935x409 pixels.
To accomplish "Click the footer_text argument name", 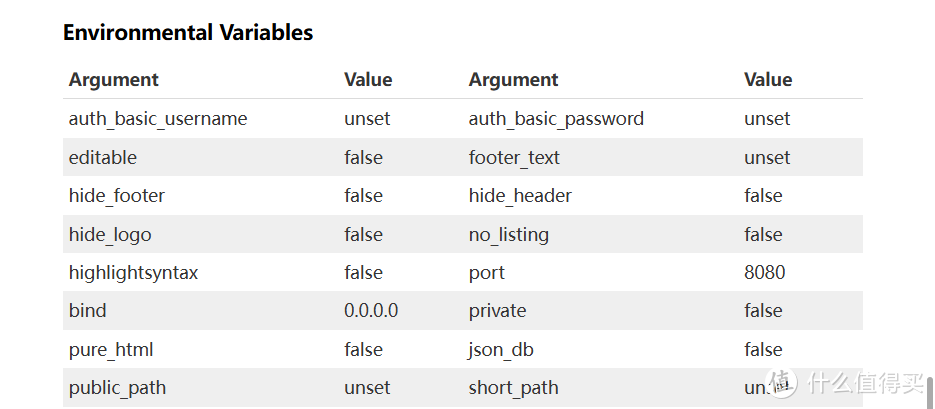I will tap(514, 157).
